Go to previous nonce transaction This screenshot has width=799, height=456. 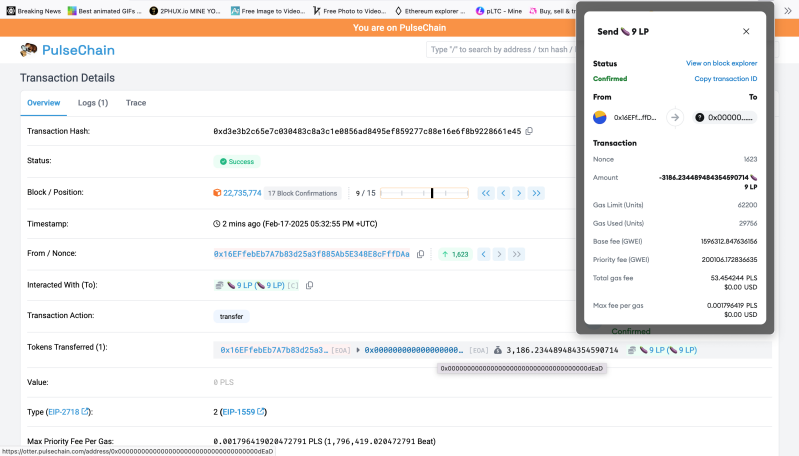pos(484,254)
